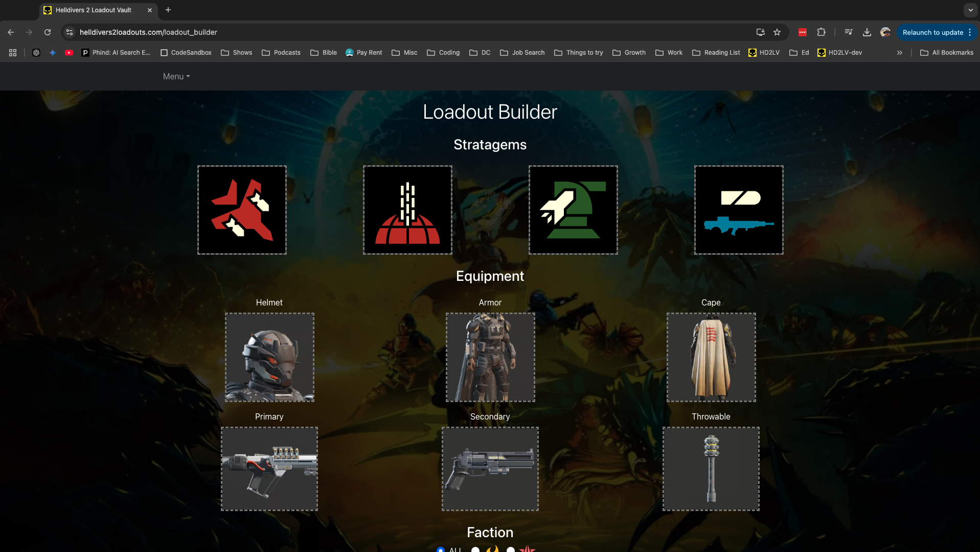Select the yellow Terminid faction radio button
Image resolution: width=980 pixels, height=552 pixels.
click(475, 550)
